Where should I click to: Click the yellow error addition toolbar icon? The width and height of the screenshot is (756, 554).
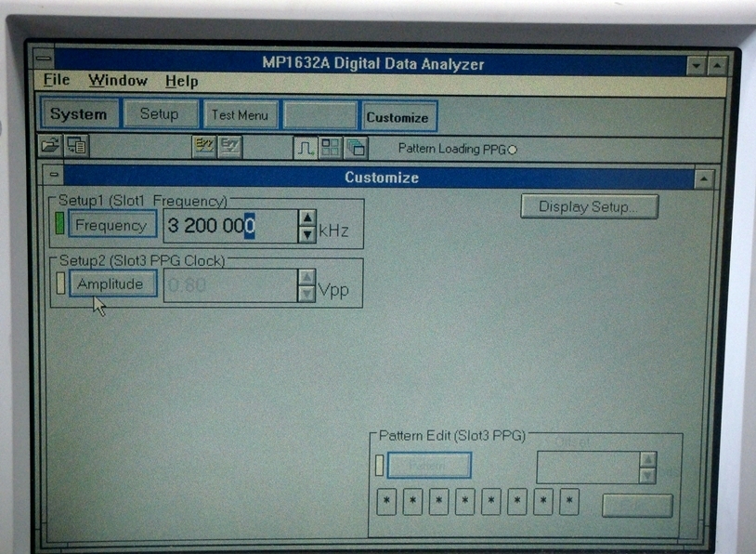click(204, 147)
